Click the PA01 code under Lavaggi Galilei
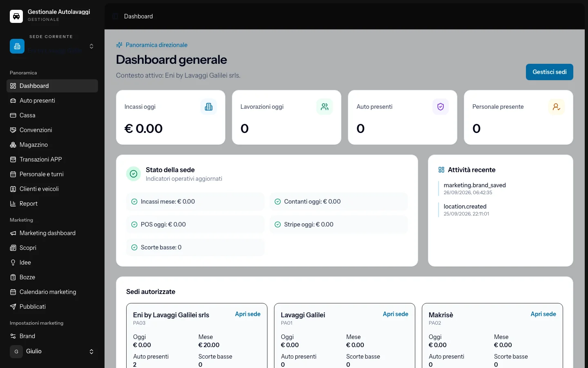Viewport: 588px width, 368px height. point(287,323)
